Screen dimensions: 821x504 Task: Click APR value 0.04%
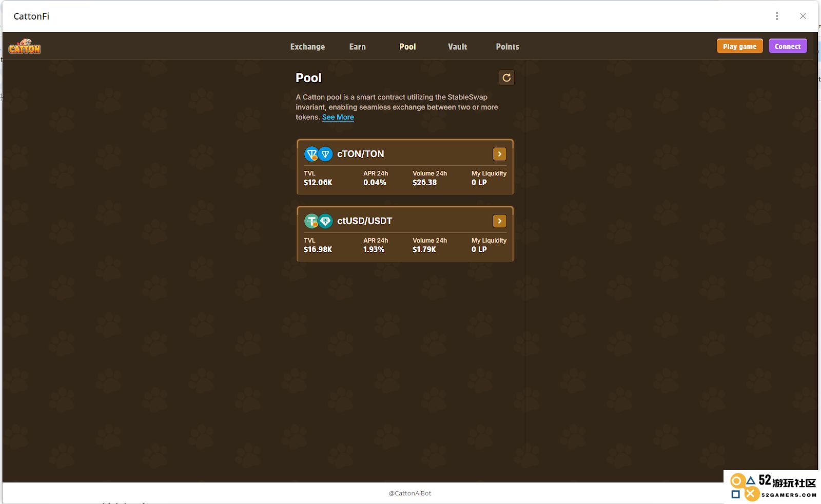pyautogui.click(x=375, y=182)
